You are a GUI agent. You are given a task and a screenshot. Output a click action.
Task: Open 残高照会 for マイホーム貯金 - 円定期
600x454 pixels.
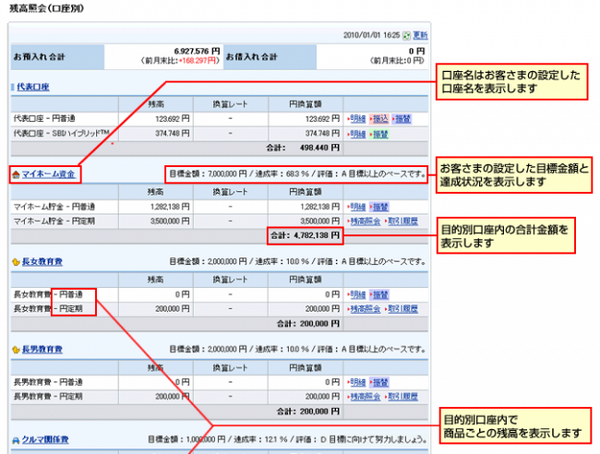365,221
